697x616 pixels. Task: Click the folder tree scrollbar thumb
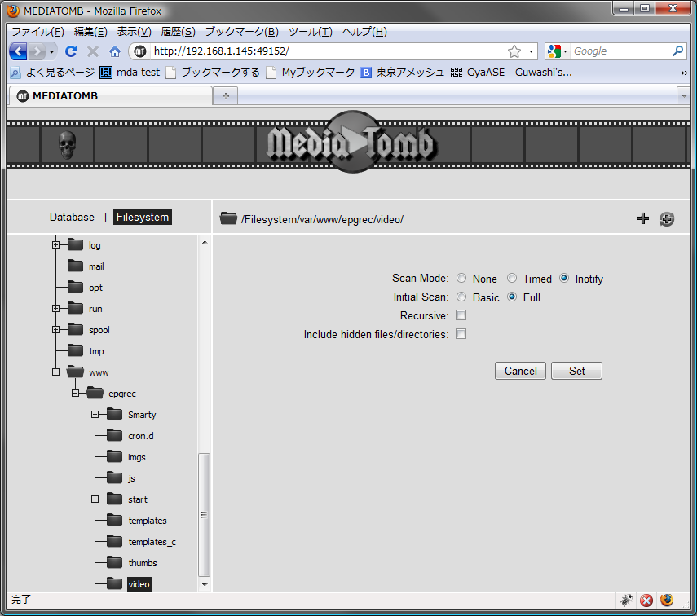click(x=204, y=514)
